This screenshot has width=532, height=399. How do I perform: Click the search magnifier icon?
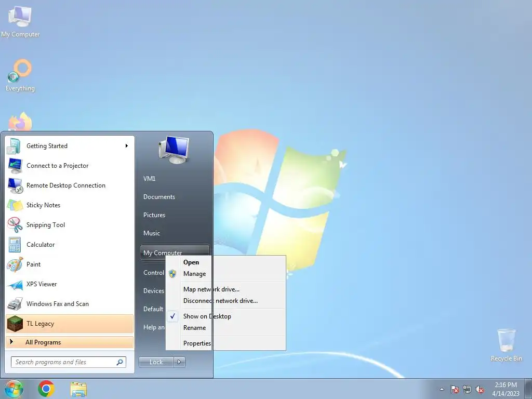tap(120, 362)
